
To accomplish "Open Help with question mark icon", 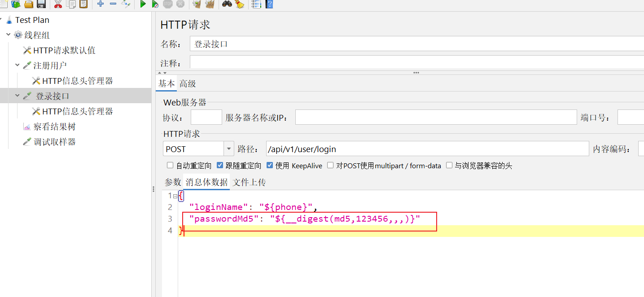I will click(x=269, y=4).
